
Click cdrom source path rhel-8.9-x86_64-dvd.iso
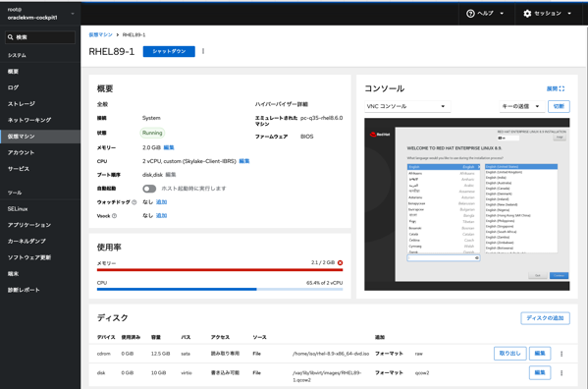point(331,354)
